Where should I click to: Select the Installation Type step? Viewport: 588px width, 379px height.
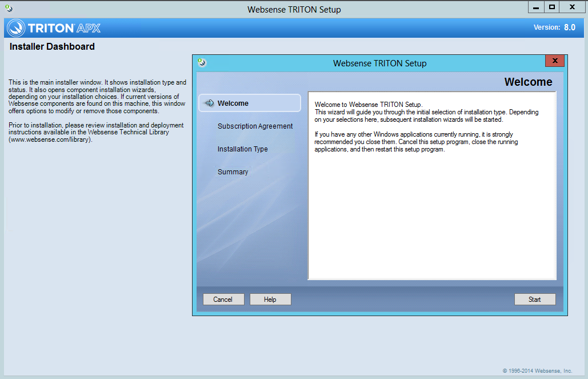tap(243, 149)
